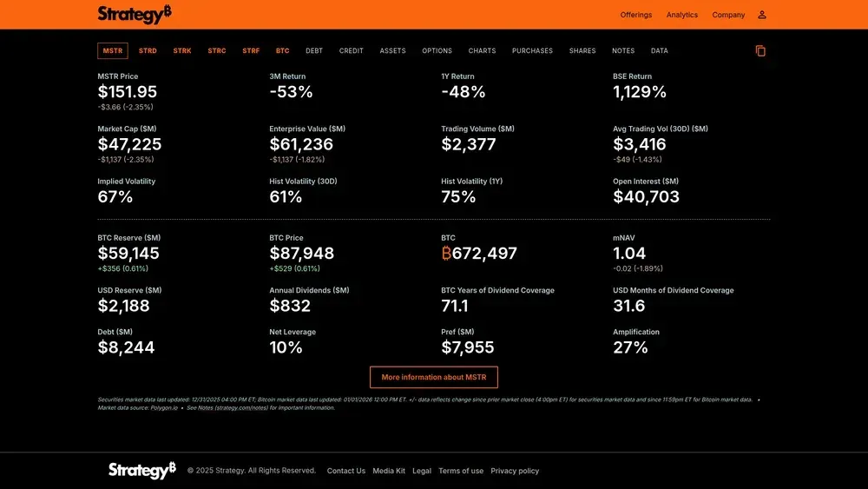Image resolution: width=868 pixels, height=489 pixels.
Task: Click More information about MSTR button
Action: click(434, 377)
